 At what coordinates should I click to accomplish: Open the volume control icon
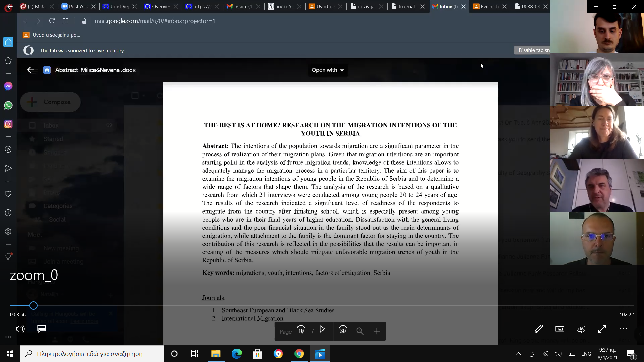[20, 329]
